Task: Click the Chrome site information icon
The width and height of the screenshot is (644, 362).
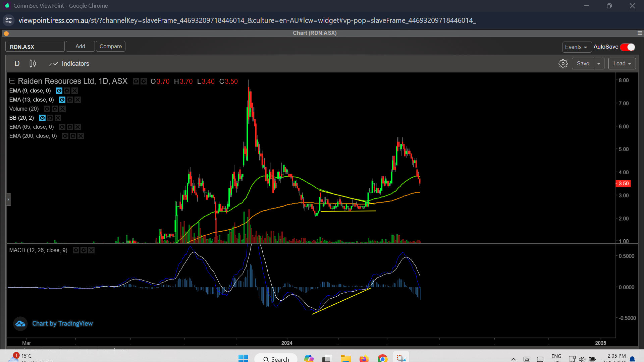Action: click(9, 20)
